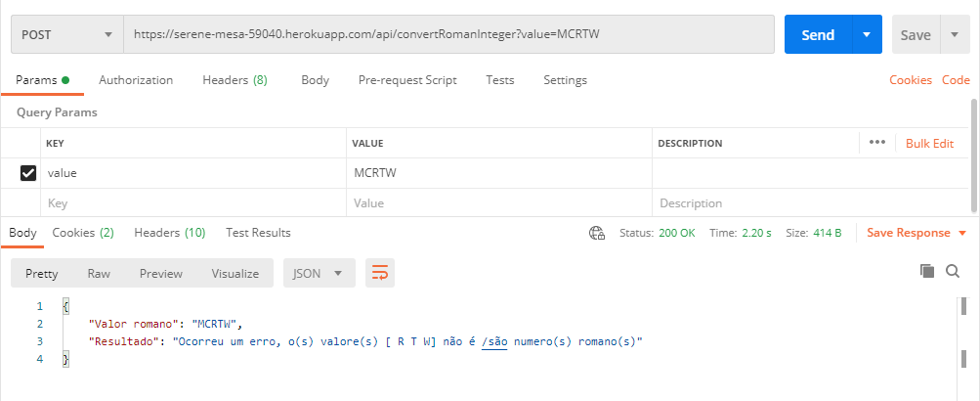This screenshot has height=401, width=980.
Task: Click the "Valor romano" key in response
Action: (x=134, y=324)
